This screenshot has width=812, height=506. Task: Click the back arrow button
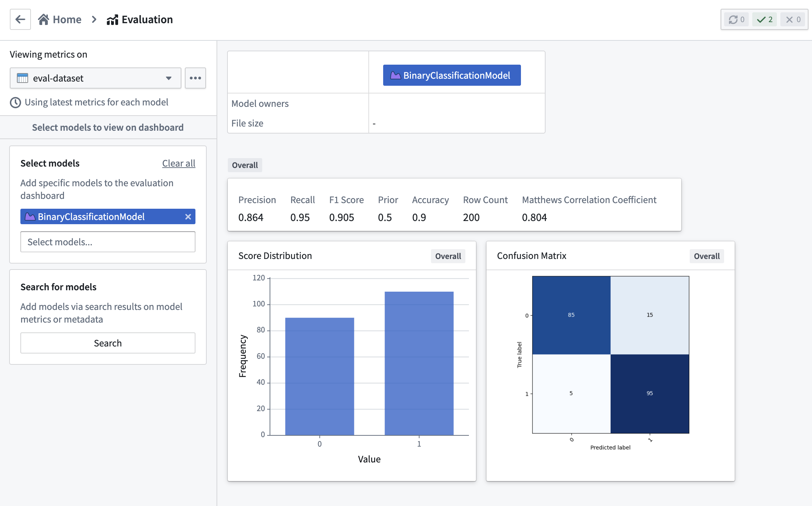click(20, 19)
